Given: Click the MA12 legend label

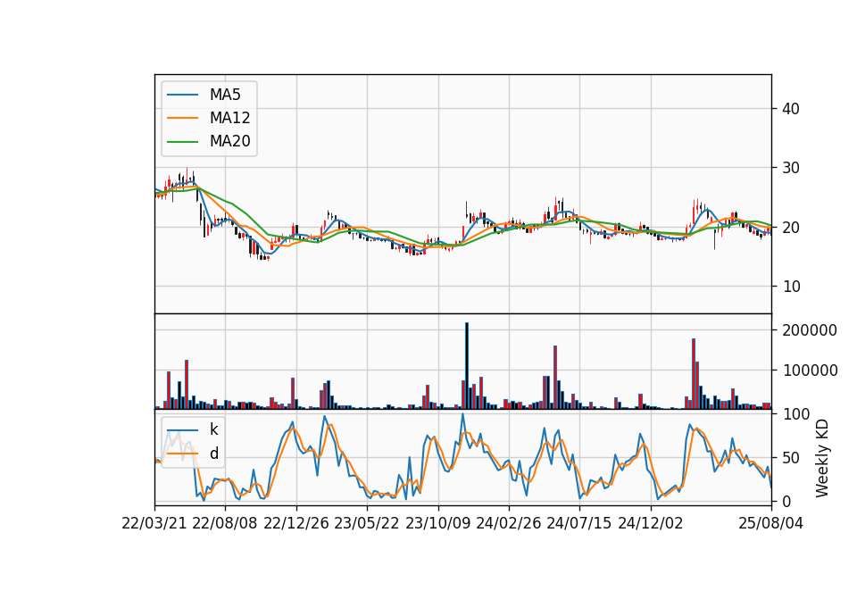Looking at the screenshot, I should (229, 118).
